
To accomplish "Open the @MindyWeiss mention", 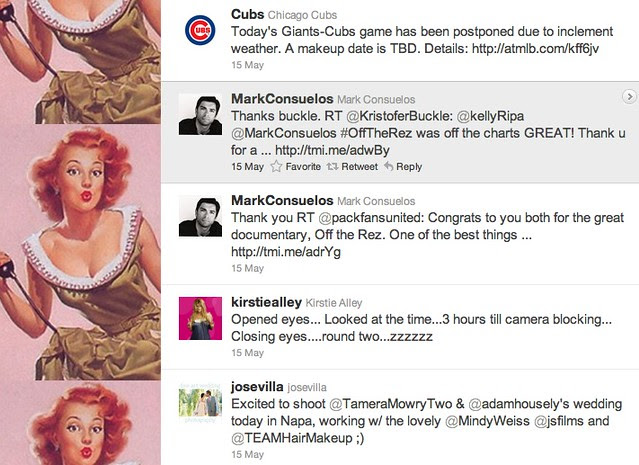I will click(x=487, y=421).
